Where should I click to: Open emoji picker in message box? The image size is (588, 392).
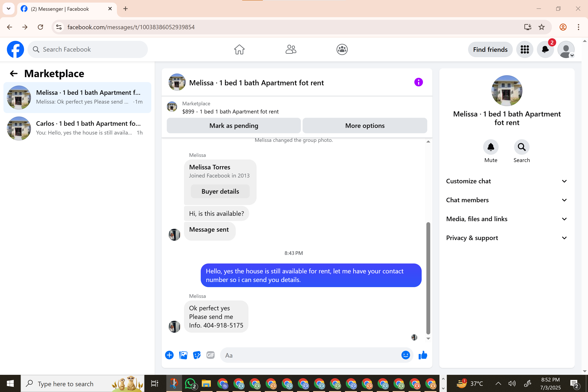405,355
